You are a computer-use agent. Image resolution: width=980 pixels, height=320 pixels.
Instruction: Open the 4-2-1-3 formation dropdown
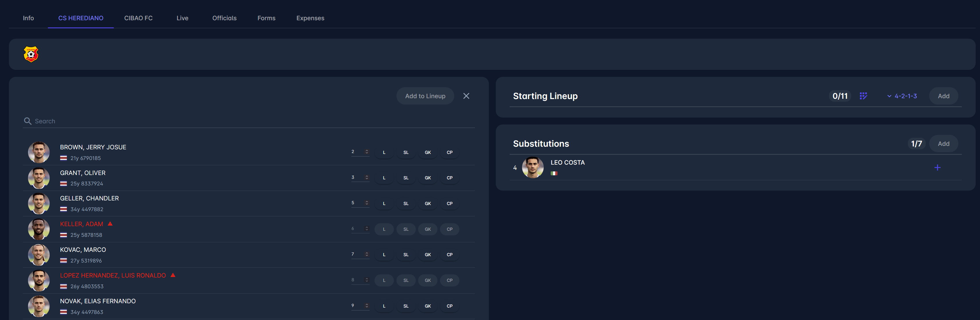pos(902,96)
